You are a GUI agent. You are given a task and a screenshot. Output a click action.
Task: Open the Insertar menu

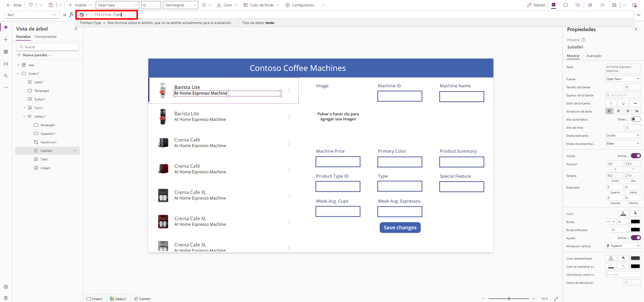click(x=80, y=5)
